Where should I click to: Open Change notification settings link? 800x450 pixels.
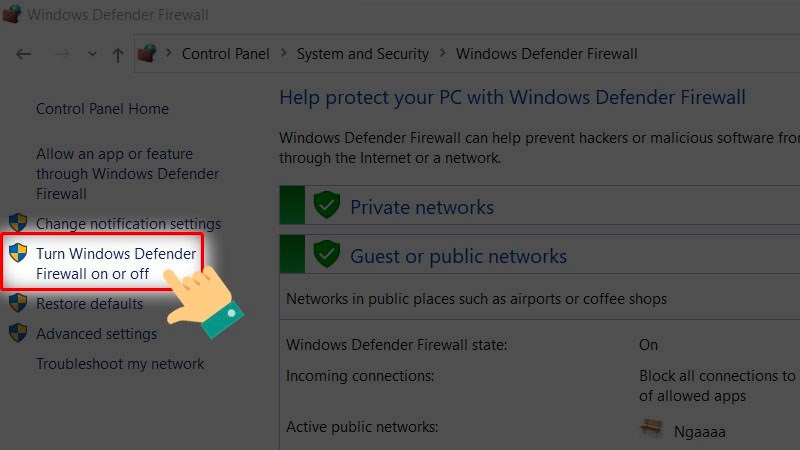pyautogui.click(x=128, y=224)
